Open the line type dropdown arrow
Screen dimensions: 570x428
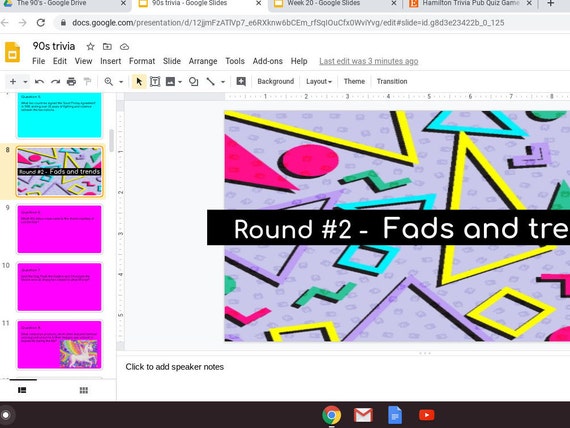pyautogui.click(x=223, y=82)
